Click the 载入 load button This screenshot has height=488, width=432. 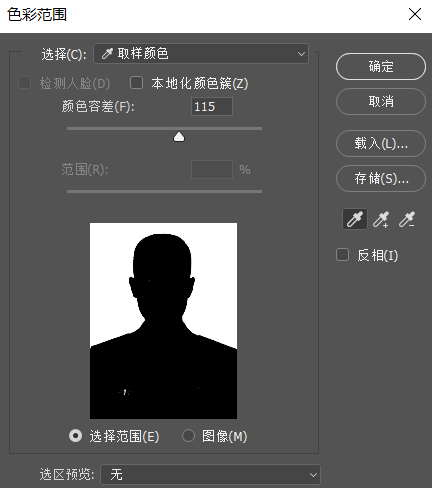[x=381, y=143]
